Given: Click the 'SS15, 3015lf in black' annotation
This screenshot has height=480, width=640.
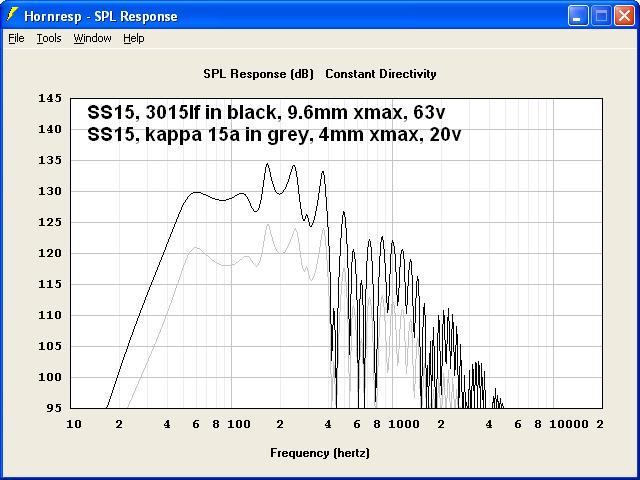Looking at the screenshot, I should 266,112.
